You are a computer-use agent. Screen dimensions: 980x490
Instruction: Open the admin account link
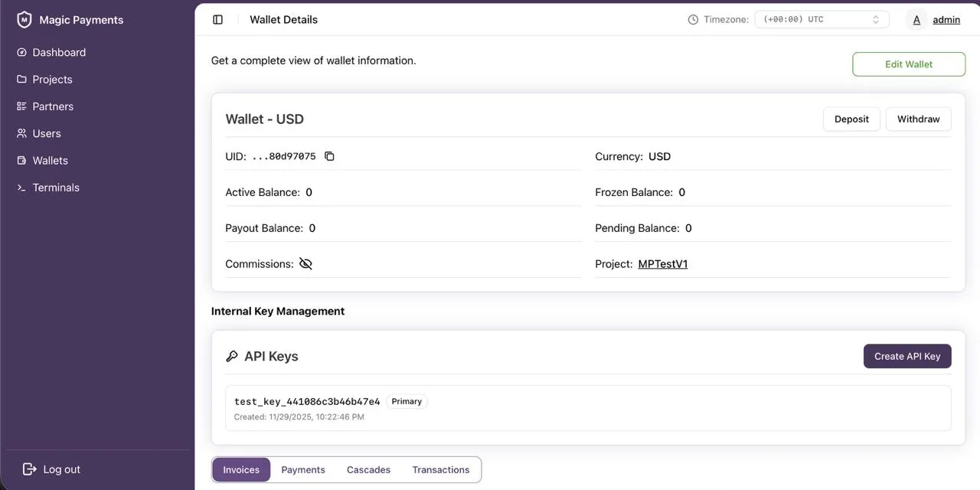(x=946, y=20)
